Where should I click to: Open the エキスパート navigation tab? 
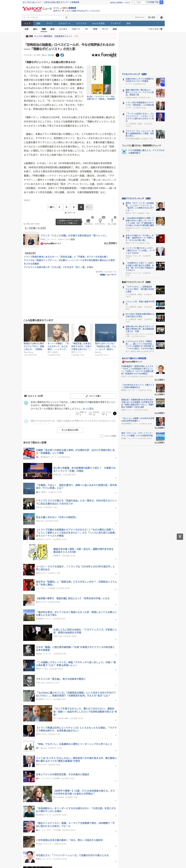[64, 24]
